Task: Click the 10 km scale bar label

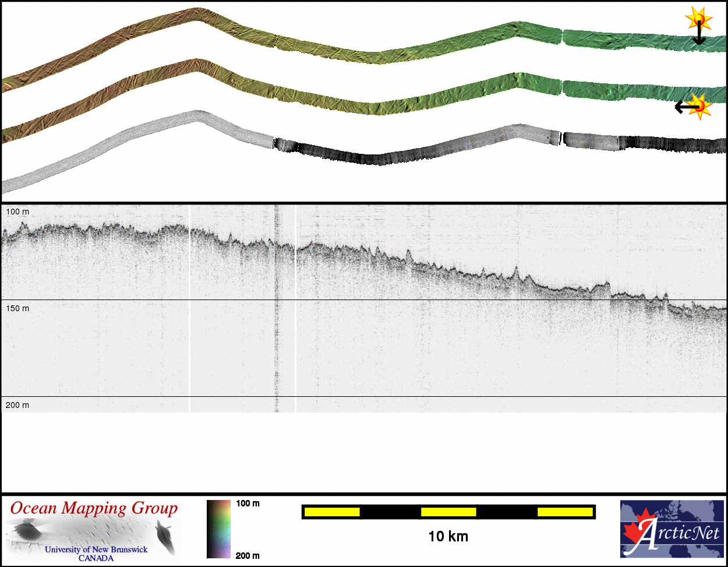Action: coord(448,536)
